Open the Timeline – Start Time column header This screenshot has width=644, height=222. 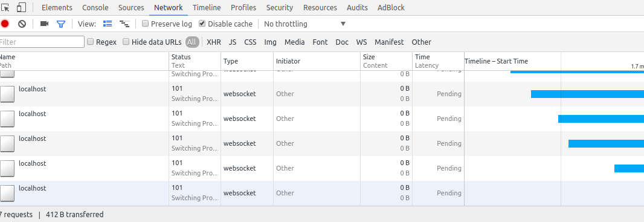(553, 61)
